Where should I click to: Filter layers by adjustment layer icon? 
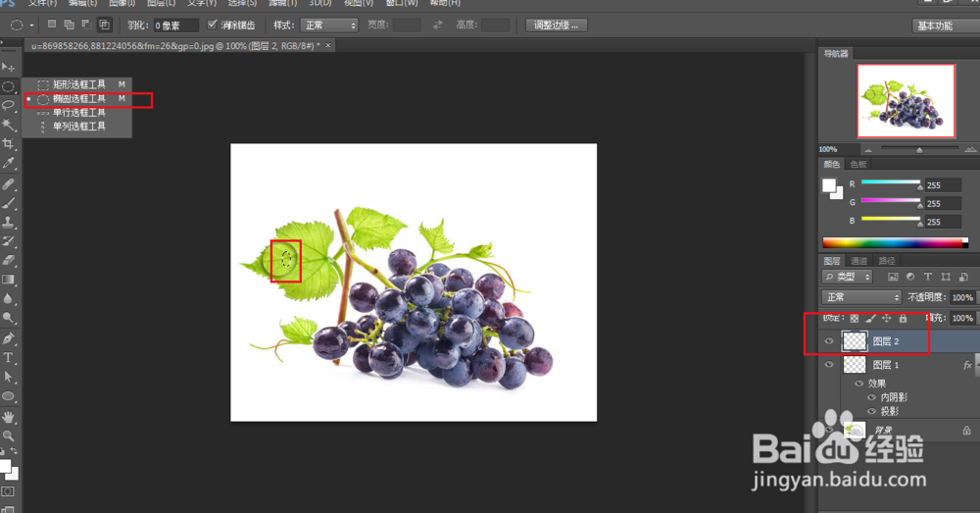click(910, 277)
